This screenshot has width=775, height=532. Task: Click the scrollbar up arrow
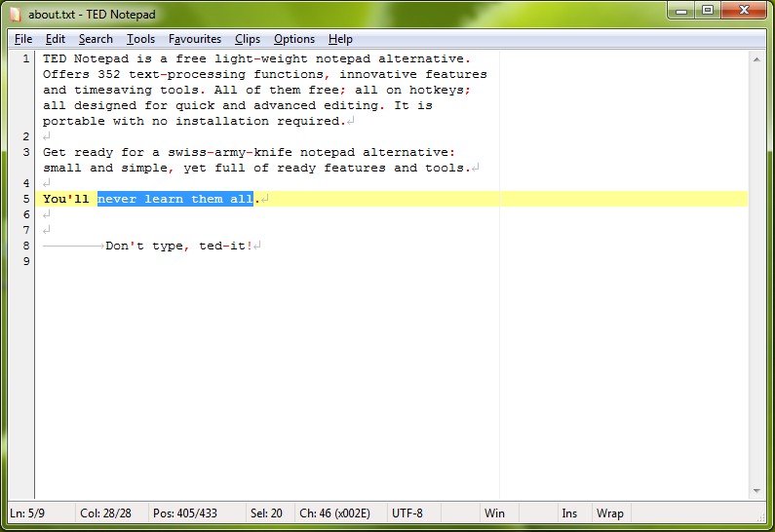pyautogui.click(x=756, y=59)
